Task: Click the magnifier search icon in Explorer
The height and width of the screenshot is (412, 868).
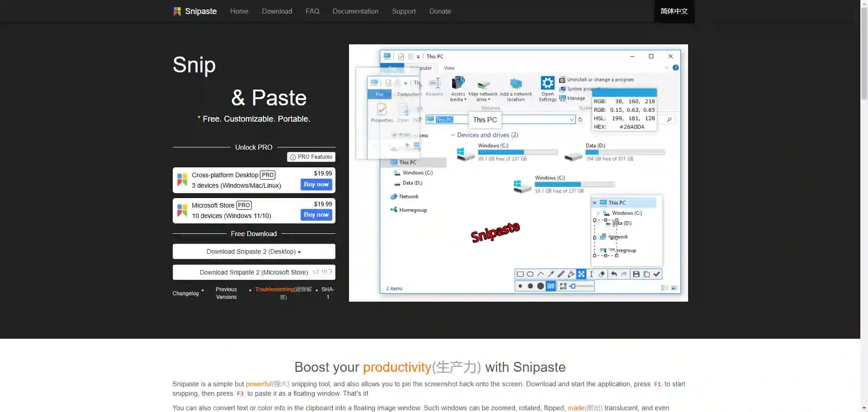Action: click(x=669, y=119)
